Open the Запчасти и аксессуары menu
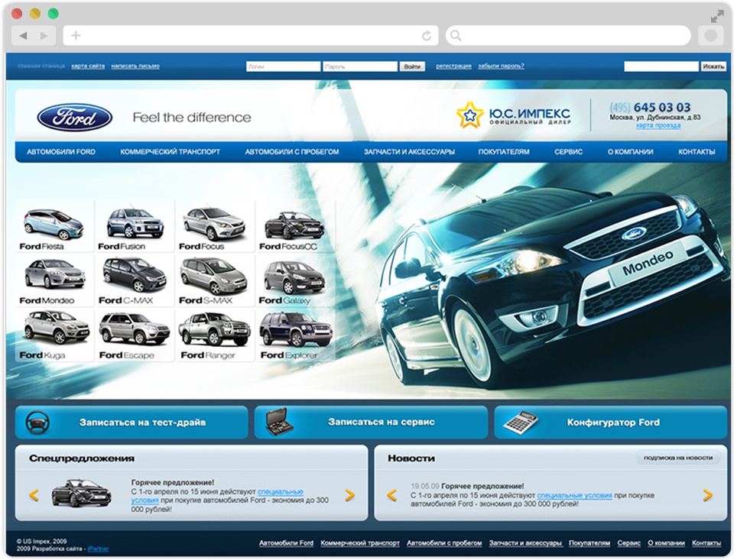This screenshot has height=560, width=734. [410, 151]
